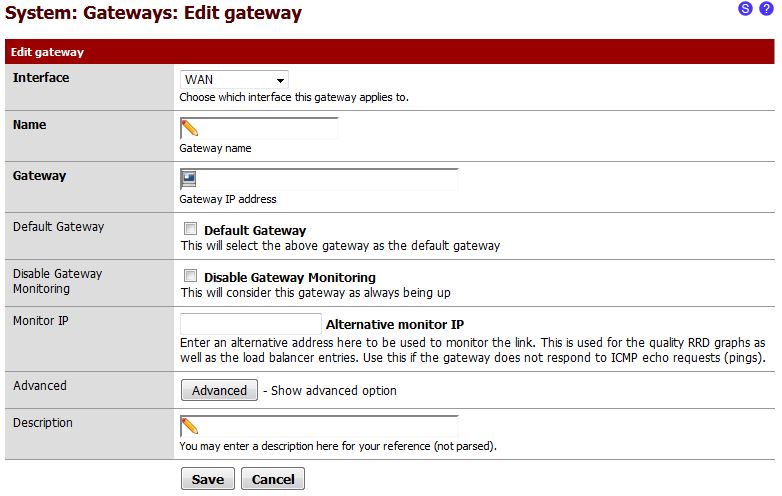Click the System: Gateways: Edit gateway title

click(154, 14)
